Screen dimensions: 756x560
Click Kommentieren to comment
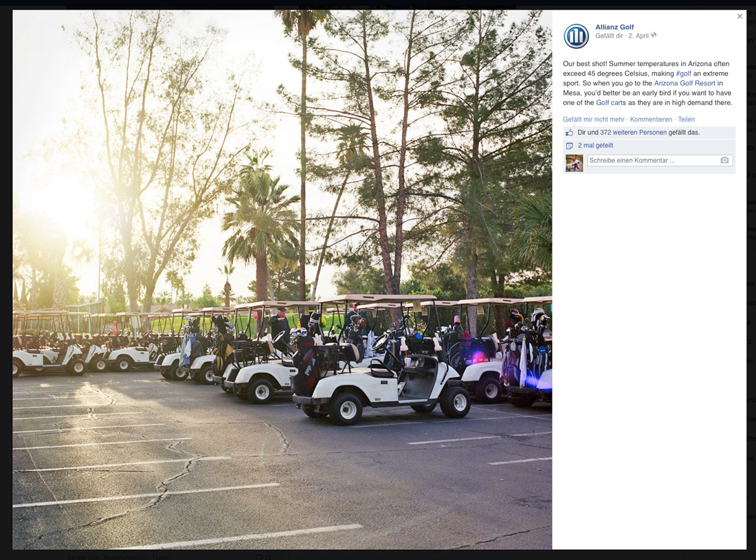tap(651, 120)
